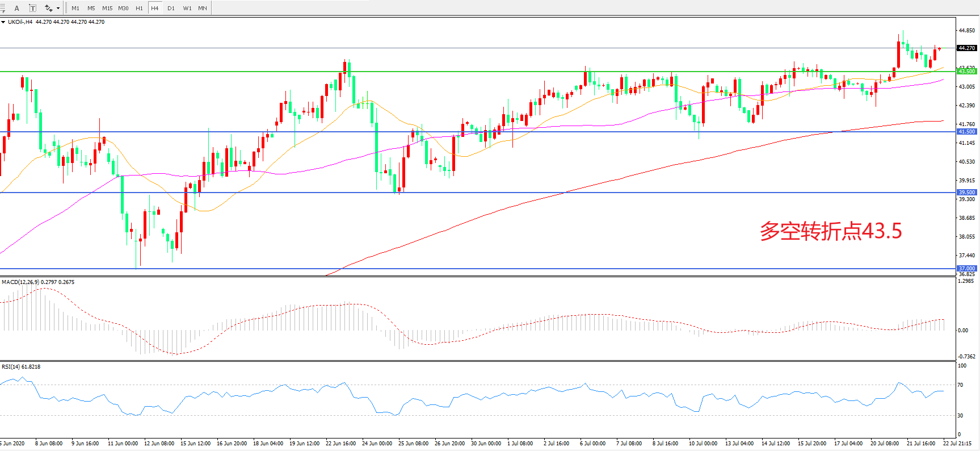Change to the D1 daily timeframe
Image resolution: width=980 pixels, height=451 pixels.
[x=171, y=8]
